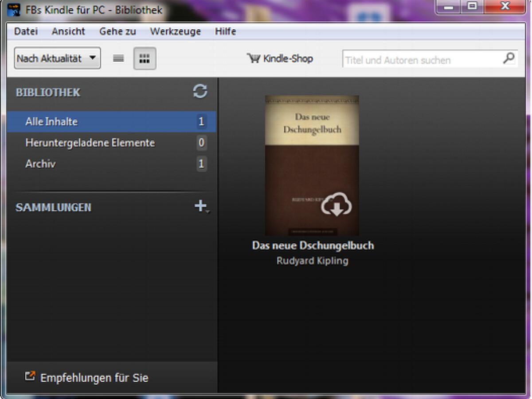Open the Nach Aktualität sort dropdown
The width and height of the screenshot is (532, 399).
57,58
